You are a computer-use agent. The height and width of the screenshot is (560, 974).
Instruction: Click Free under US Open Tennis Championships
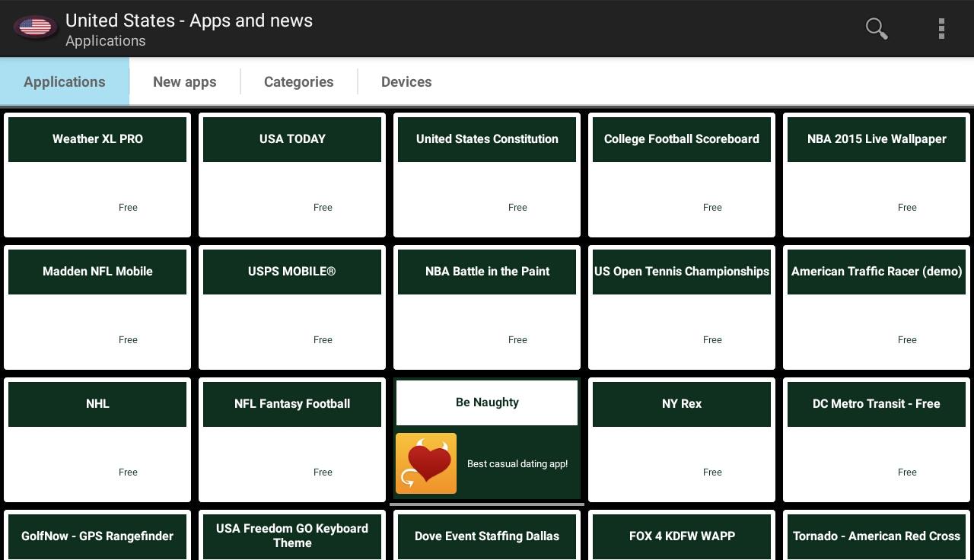click(712, 339)
